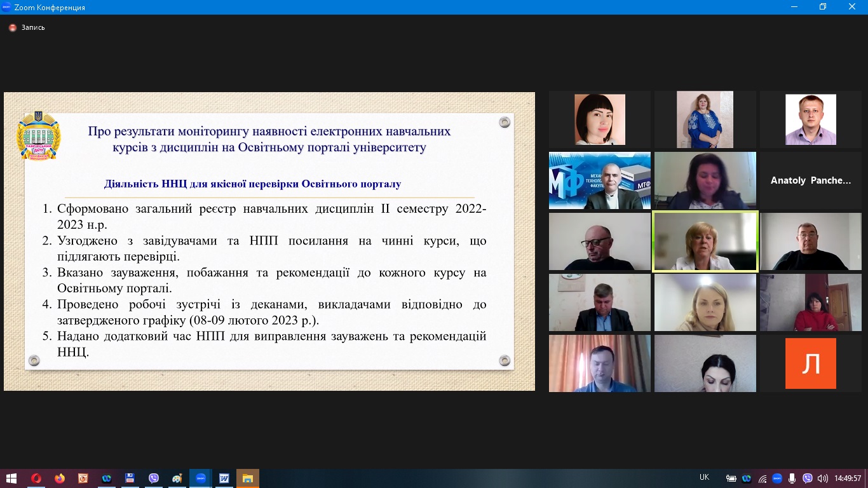Open the Paint palette icon in taskbar
Viewport: 868px width, 488px height.
(177, 478)
